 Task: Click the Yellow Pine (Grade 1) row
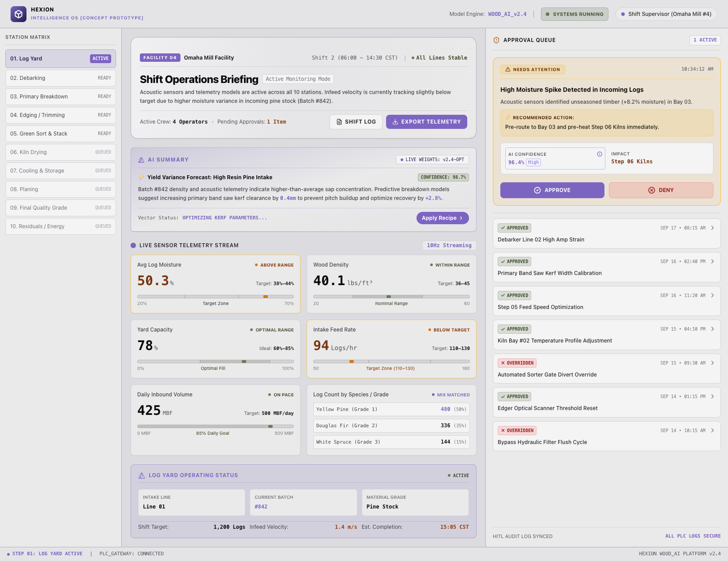391,410
